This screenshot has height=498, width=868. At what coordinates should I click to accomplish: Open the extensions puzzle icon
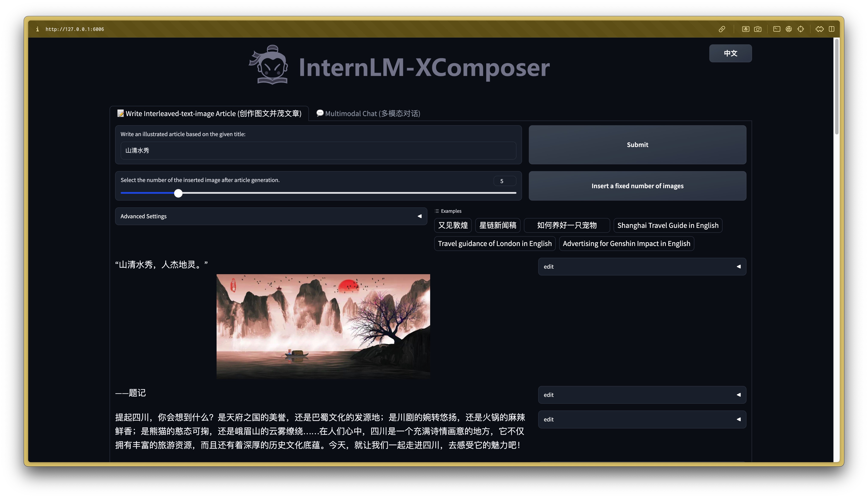(819, 29)
